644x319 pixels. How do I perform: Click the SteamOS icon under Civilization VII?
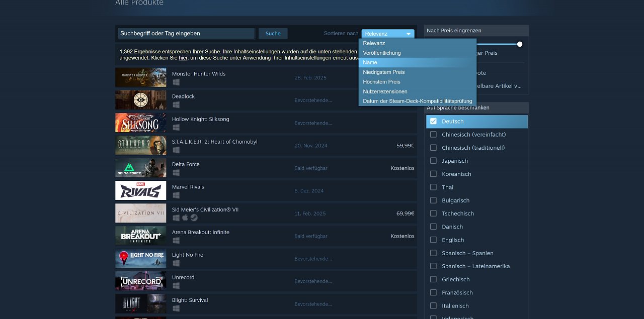tap(194, 218)
